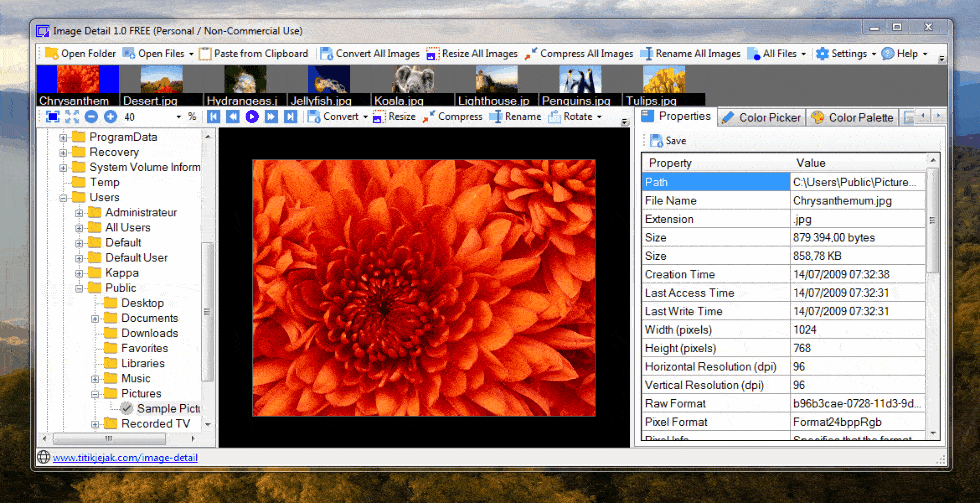Click Rename All Images
The height and width of the screenshot is (503, 980).
690,54
